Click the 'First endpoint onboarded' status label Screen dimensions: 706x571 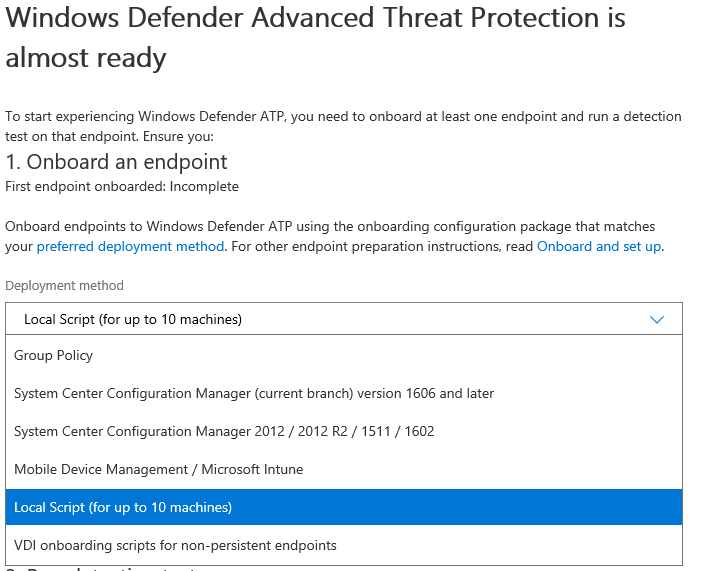[x=86, y=187]
